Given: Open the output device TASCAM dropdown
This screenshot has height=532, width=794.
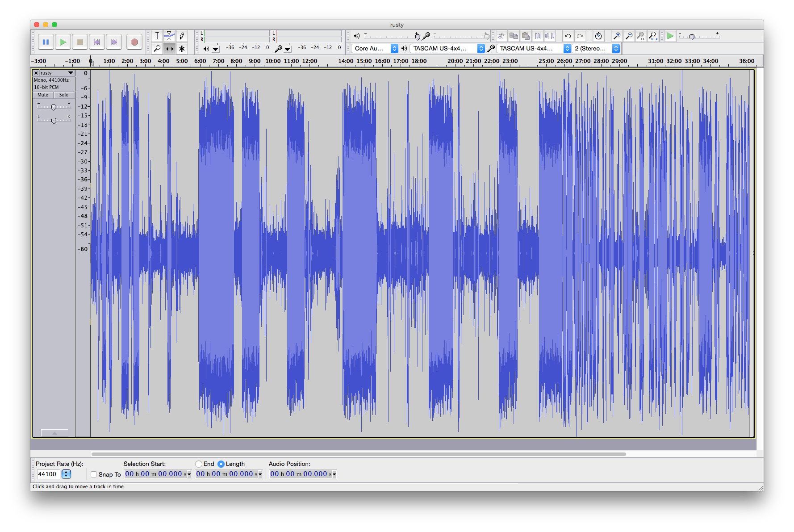Looking at the screenshot, I should click(x=447, y=48).
